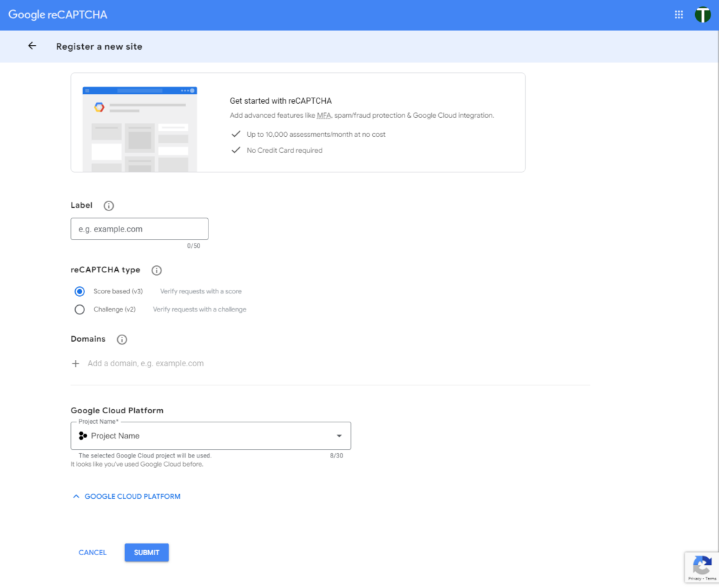Open the Google apps grid menu

(x=679, y=15)
